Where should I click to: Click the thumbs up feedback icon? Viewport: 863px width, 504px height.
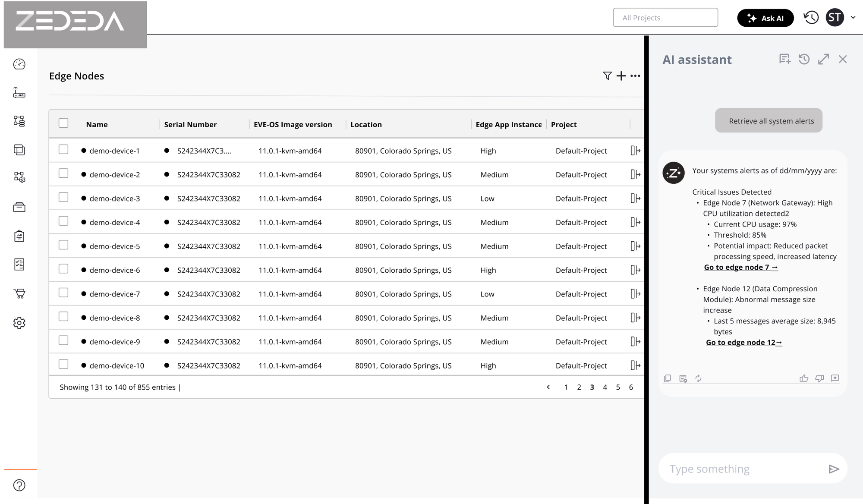[803, 378]
